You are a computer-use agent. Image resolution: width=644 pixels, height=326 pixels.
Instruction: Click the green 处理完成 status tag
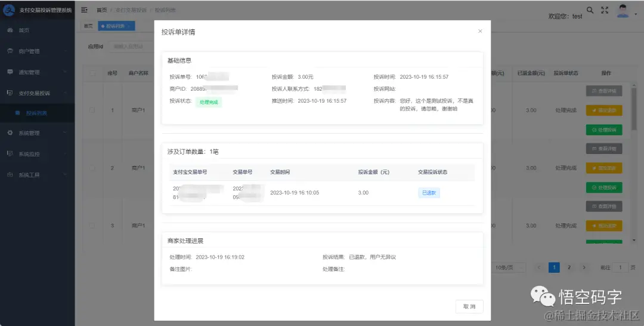(209, 102)
